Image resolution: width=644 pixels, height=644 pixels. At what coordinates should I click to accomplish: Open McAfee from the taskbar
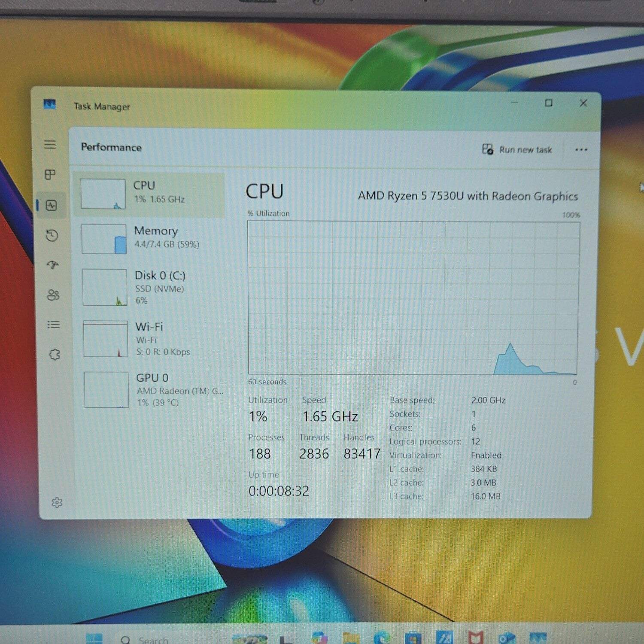[x=475, y=638]
